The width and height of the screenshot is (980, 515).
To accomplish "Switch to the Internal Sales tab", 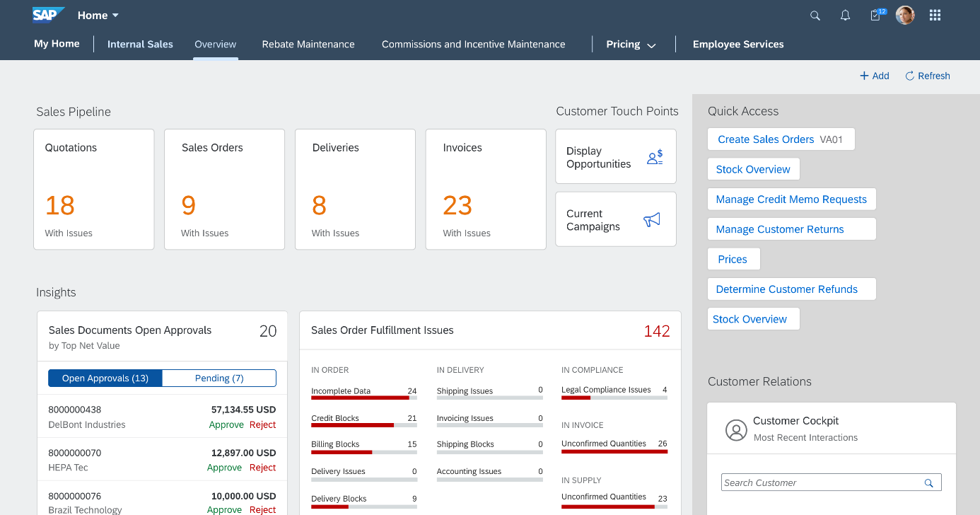I will click(x=140, y=44).
